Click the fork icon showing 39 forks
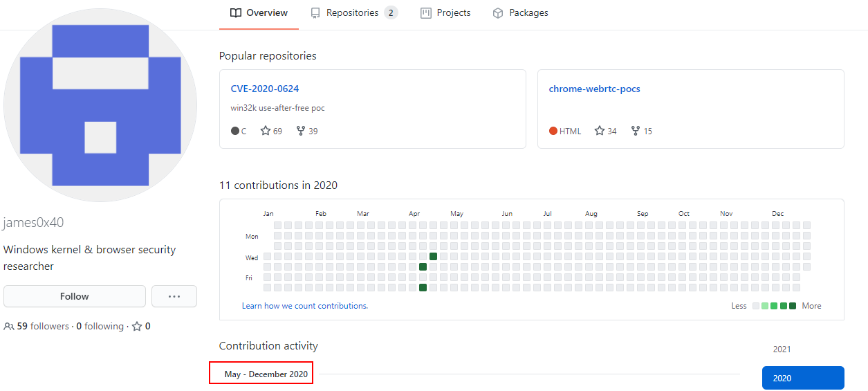This screenshot has width=868, height=391. (x=301, y=131)
